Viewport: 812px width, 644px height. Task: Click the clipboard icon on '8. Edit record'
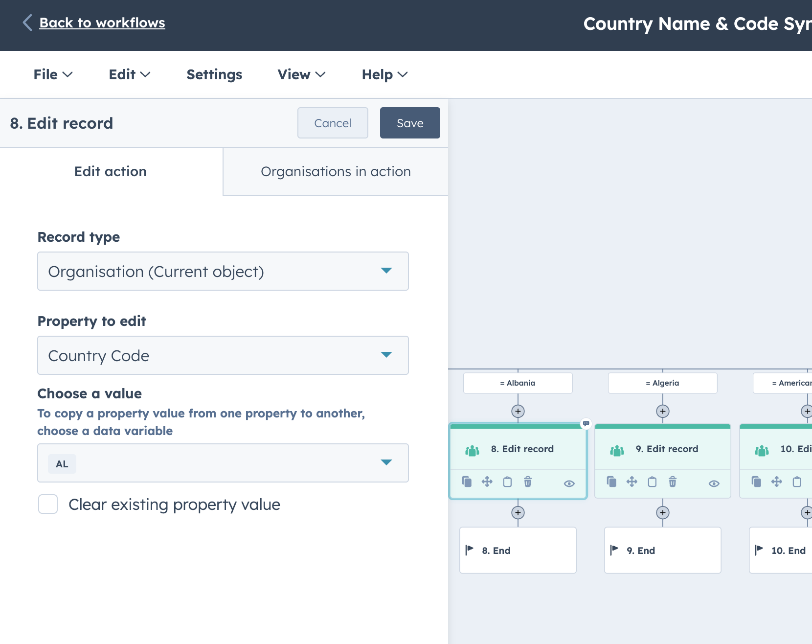coord(507,482)
